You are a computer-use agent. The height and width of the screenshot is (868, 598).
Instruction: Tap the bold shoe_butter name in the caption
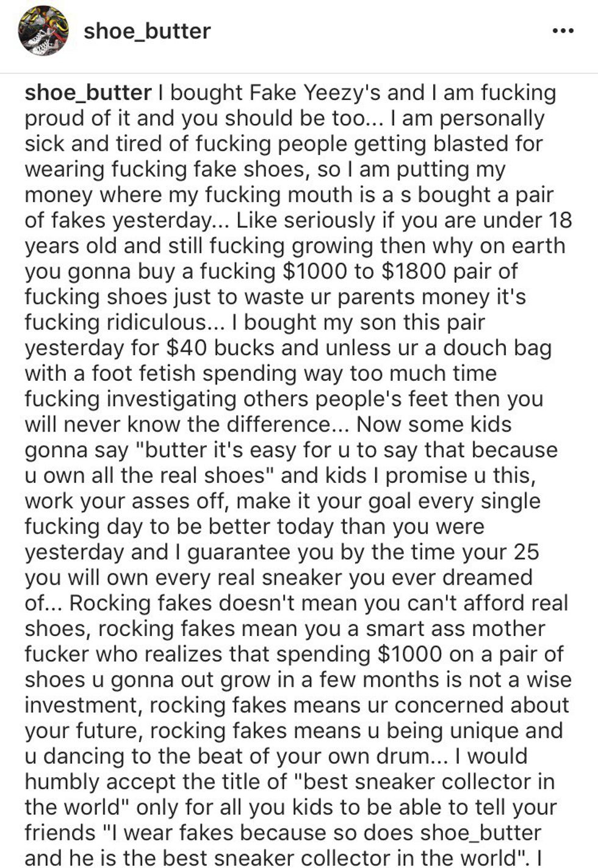[87, 92]
